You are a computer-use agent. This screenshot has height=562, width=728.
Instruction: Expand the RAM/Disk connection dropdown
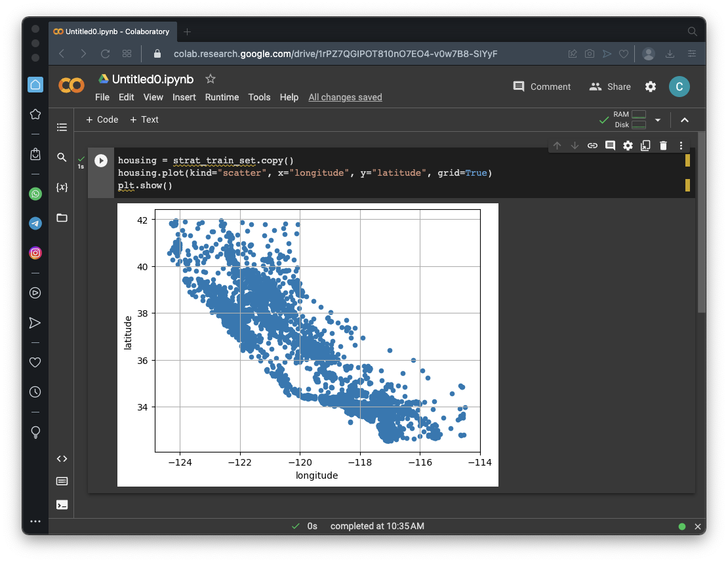pos(658,120)
